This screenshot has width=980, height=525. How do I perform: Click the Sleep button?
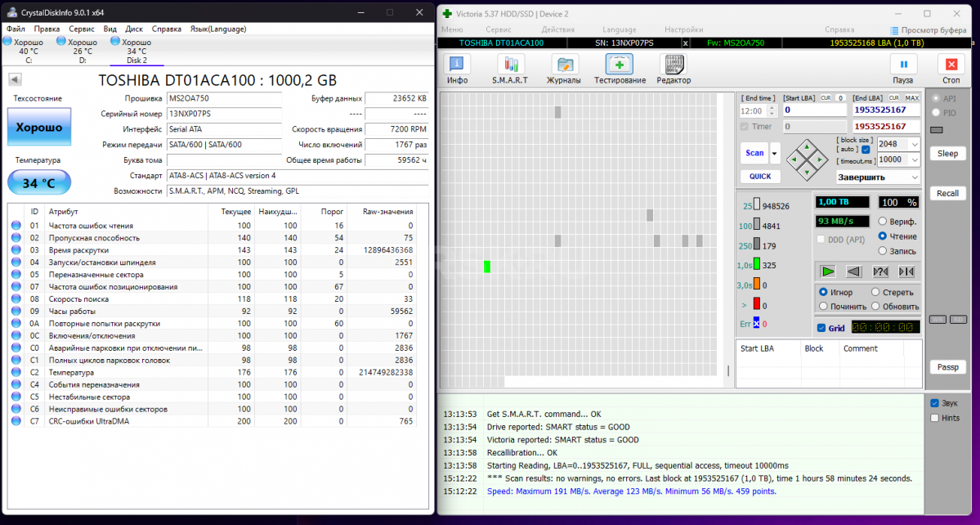pos(947,154)
